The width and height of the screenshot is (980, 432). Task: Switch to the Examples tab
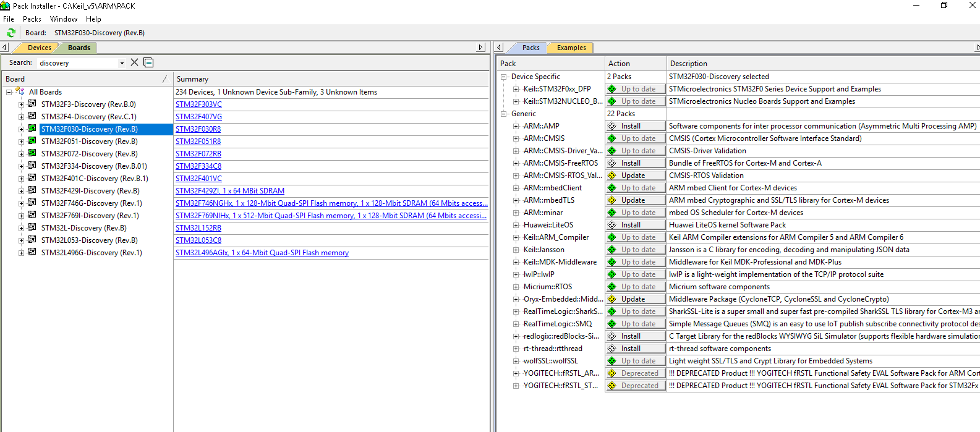tap(571, 48)
